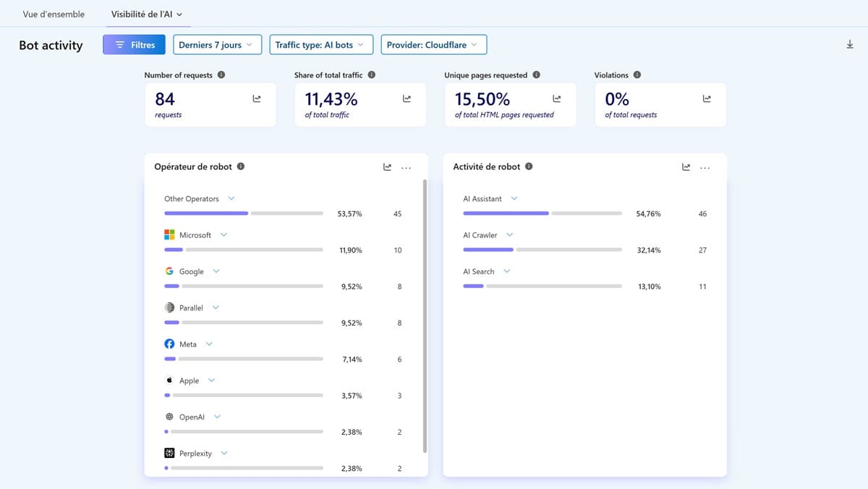Expand the Microsoft operator row
This screenshot has height=489, width=868.
coord(224,235)
